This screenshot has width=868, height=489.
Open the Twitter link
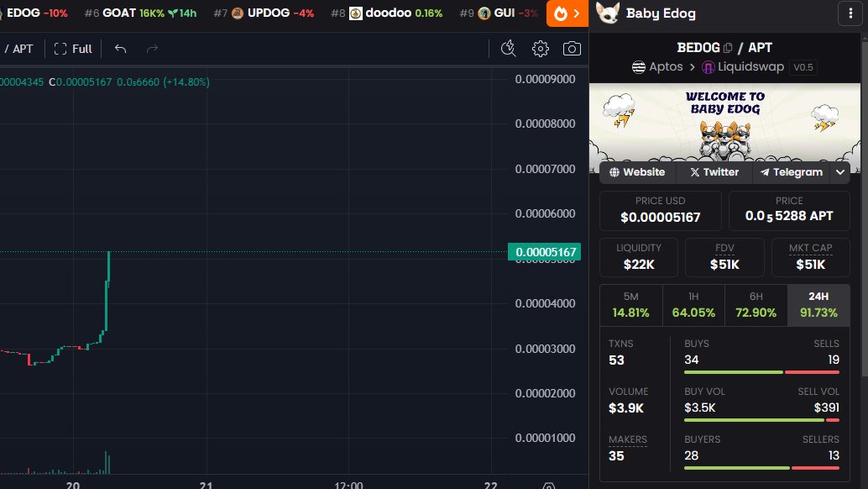click(714, 172)
